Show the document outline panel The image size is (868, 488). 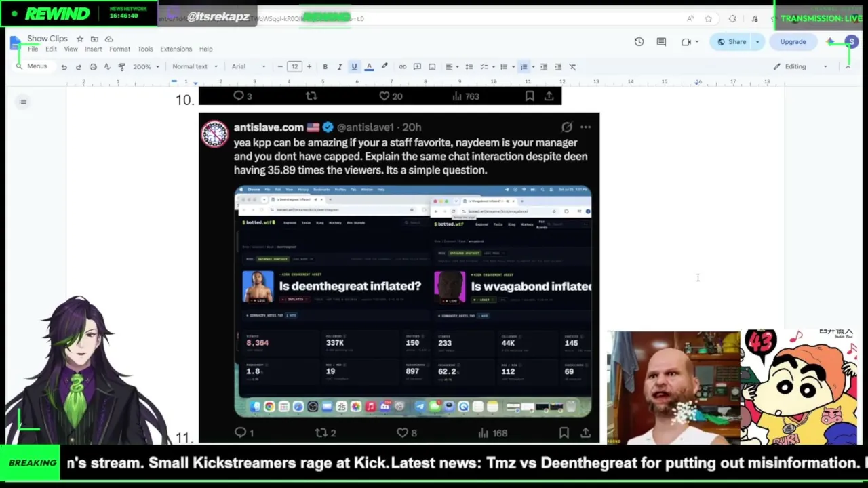(23, 102)
